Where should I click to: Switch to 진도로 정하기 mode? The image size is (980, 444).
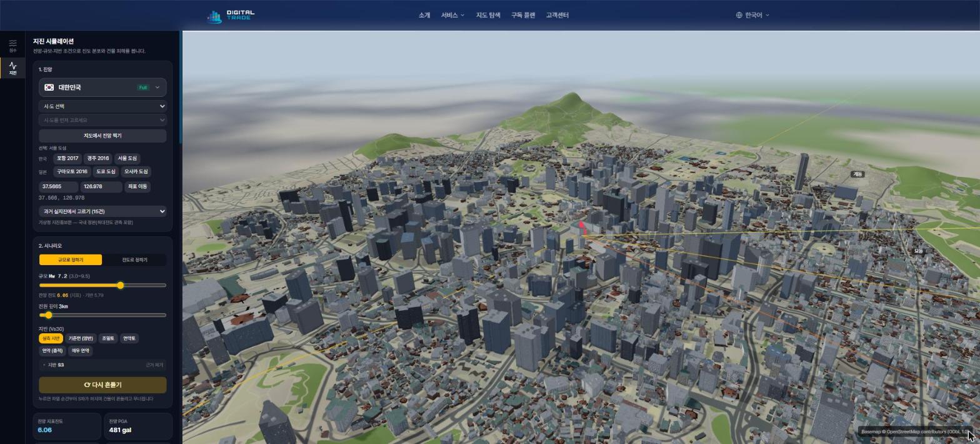[x=134, y=260]
